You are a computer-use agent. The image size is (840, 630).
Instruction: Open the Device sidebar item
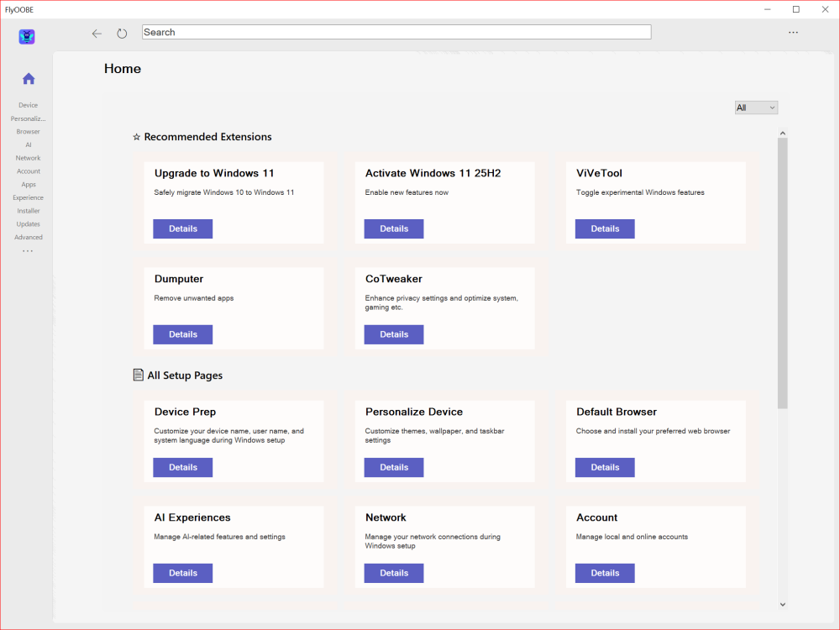tap(29, 105)
